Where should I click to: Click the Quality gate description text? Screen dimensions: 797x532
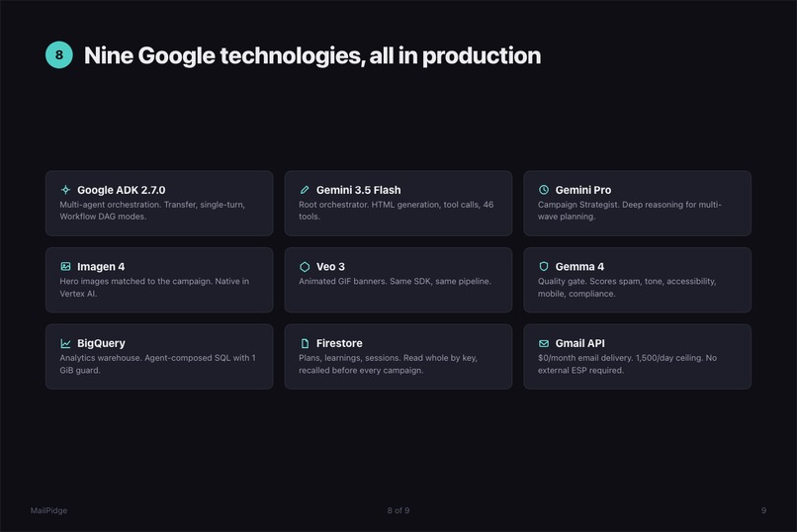click(x=627, y=287)
